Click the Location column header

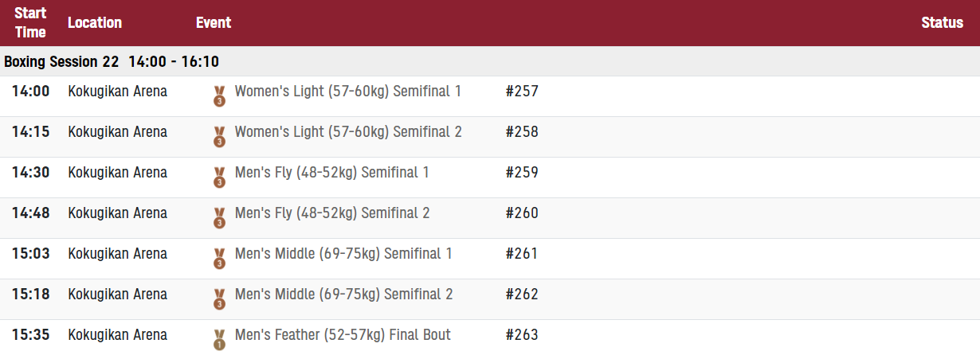(95, 23)
